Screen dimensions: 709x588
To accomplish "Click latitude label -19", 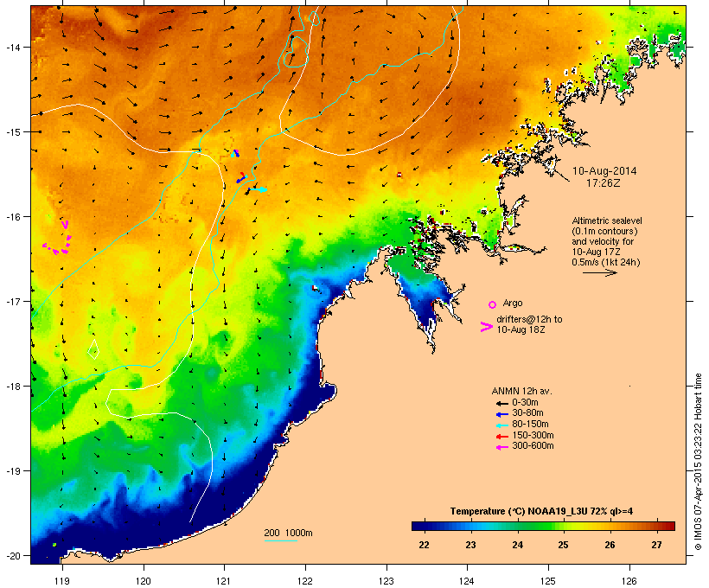I will pyautogui.click(x=12, y=471).
